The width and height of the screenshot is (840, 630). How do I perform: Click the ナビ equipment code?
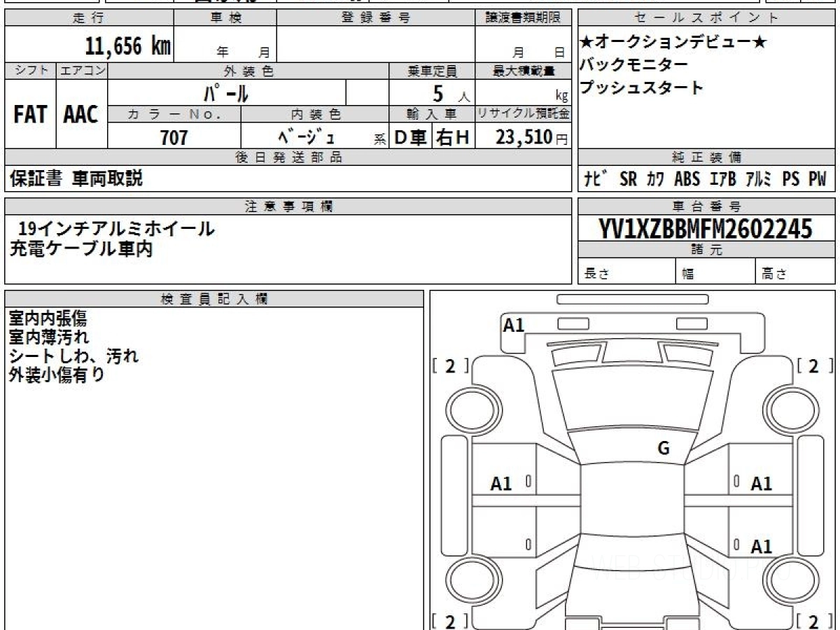click(x=596, y=179)
